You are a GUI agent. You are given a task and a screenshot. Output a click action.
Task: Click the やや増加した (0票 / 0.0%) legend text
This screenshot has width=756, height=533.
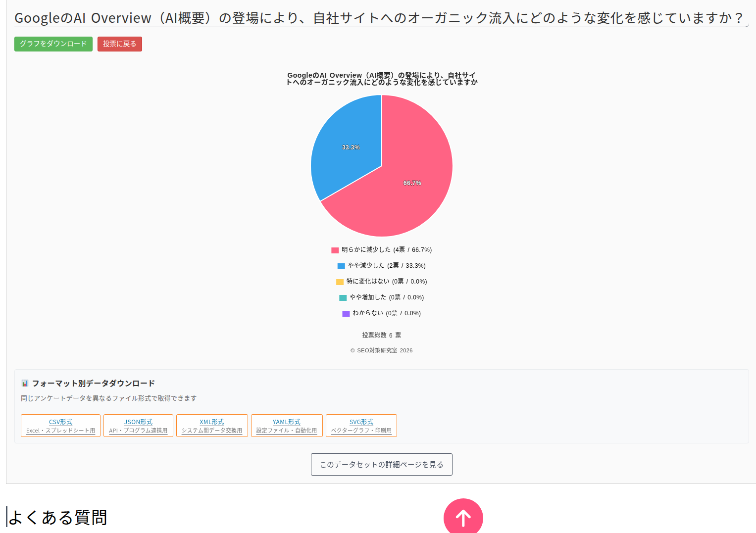[x=387, y=297]
